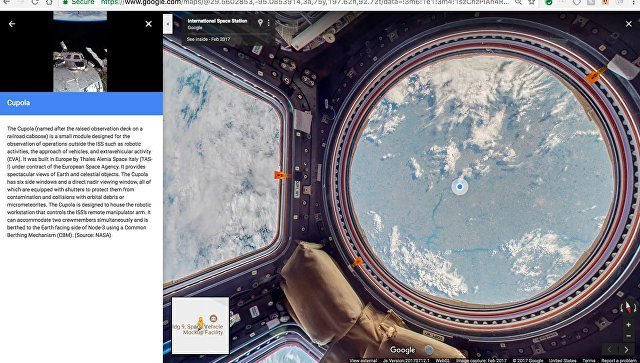Click the Report a problem link
The image size is (640, 363).
[x=620, y=361]
